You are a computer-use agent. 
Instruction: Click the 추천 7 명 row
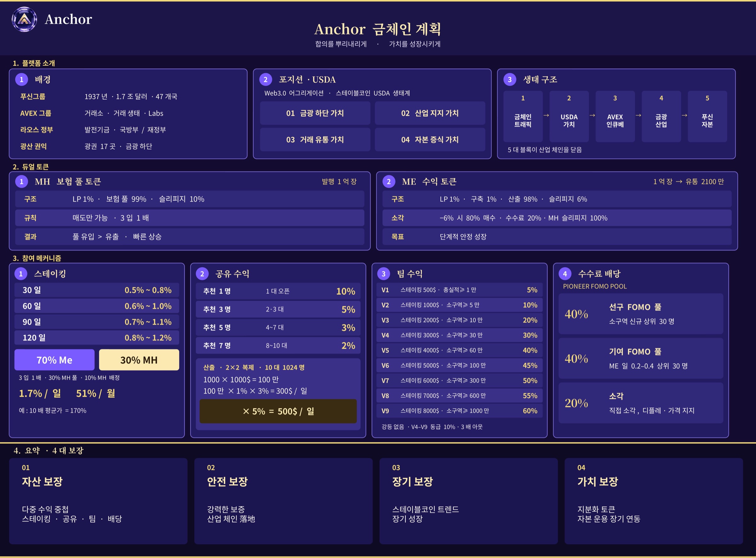tap(278, 346)
